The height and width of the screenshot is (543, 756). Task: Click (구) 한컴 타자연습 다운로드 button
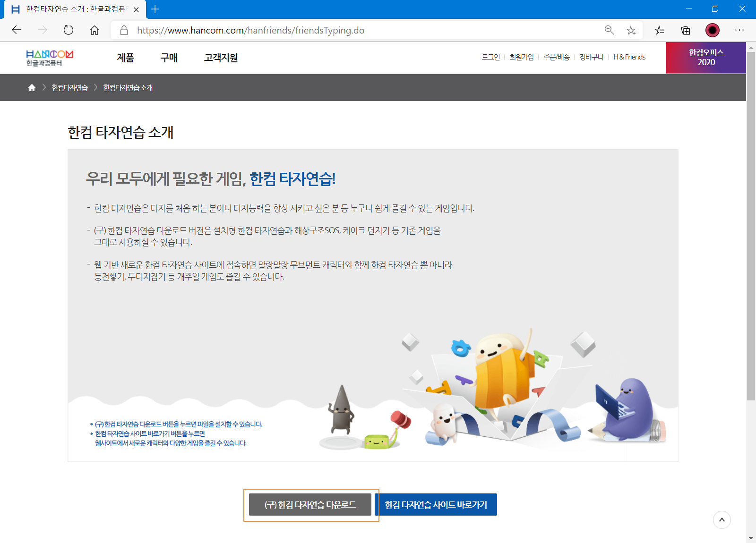point(310,505)
